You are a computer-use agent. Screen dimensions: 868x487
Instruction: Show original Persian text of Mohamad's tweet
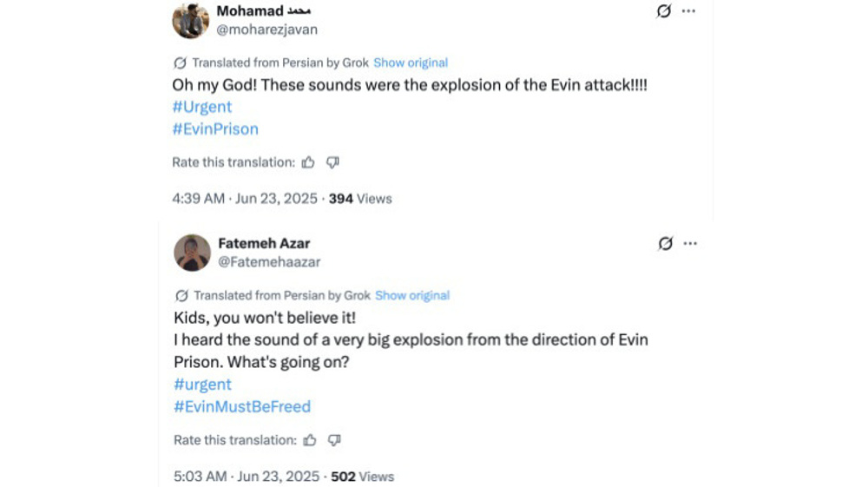[x=411, y=63]
